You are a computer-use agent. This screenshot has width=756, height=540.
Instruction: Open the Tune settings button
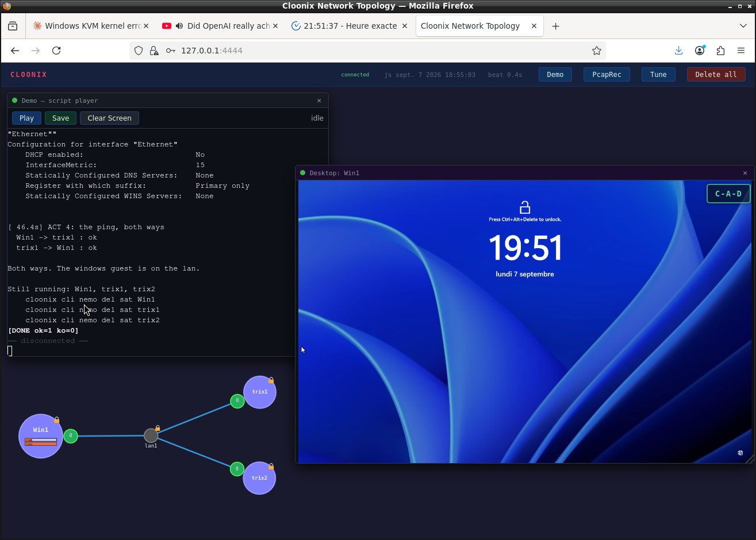[x=658, y=75]
